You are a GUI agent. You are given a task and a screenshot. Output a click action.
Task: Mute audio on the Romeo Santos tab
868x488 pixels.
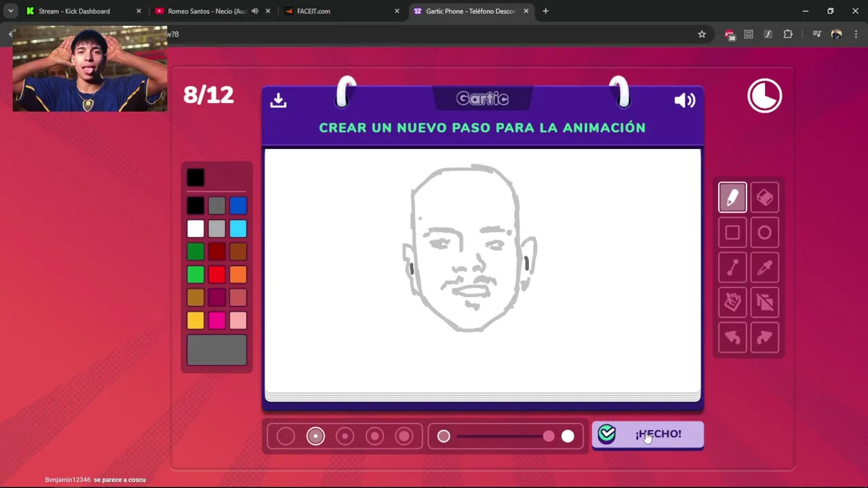coord(255,11)
